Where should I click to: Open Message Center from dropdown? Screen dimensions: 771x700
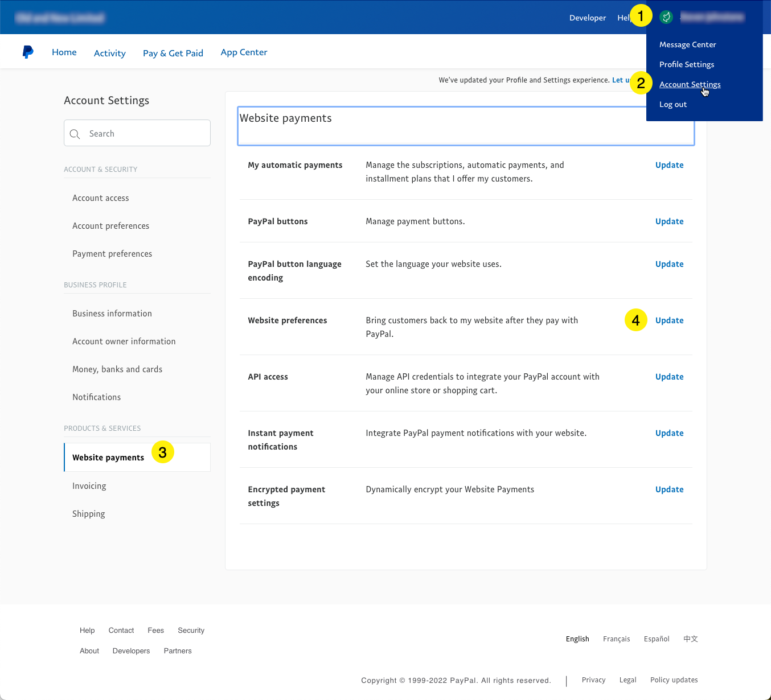(x=688, y=44)
